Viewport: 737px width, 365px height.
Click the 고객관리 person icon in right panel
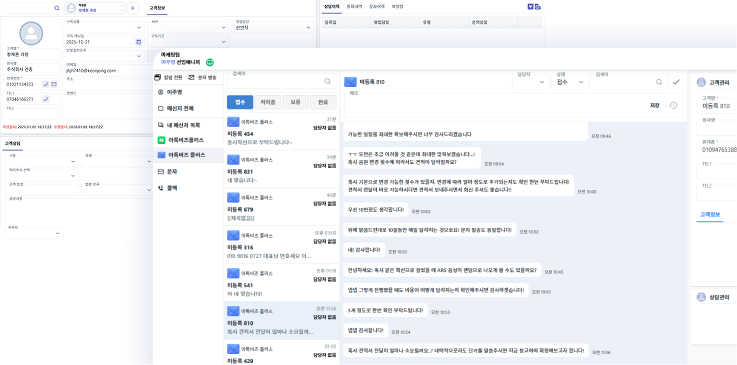701,83
